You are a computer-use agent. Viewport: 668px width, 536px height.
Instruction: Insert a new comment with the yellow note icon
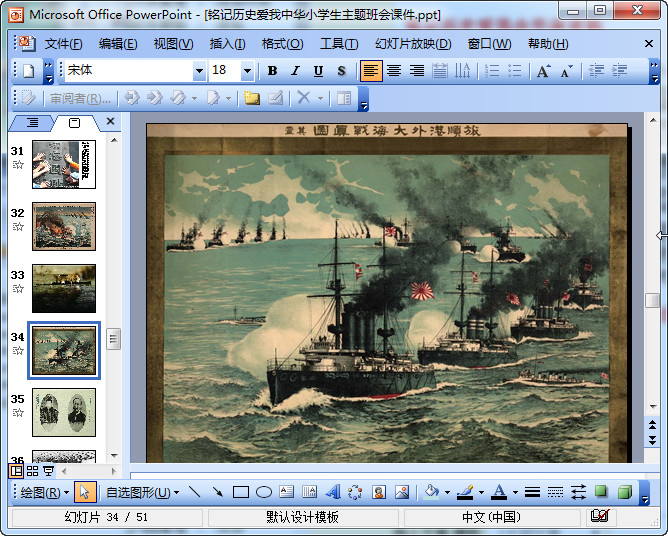[252, 98]
